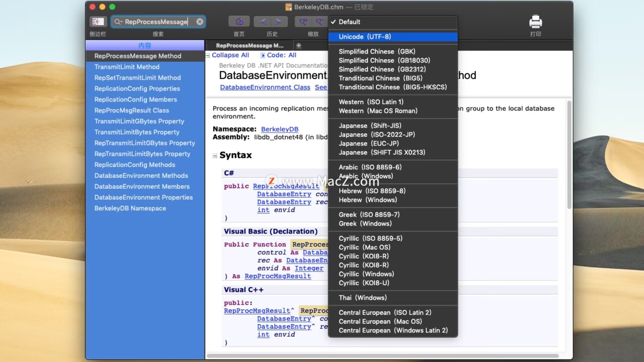Select Cyrillic (Windows) encoding

coord(393,274)
